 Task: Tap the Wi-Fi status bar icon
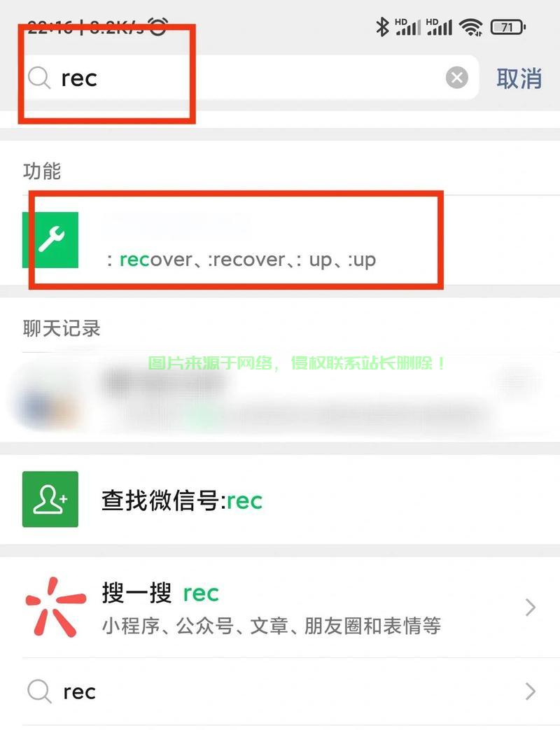pyautogui.click(x=470, y=27)
